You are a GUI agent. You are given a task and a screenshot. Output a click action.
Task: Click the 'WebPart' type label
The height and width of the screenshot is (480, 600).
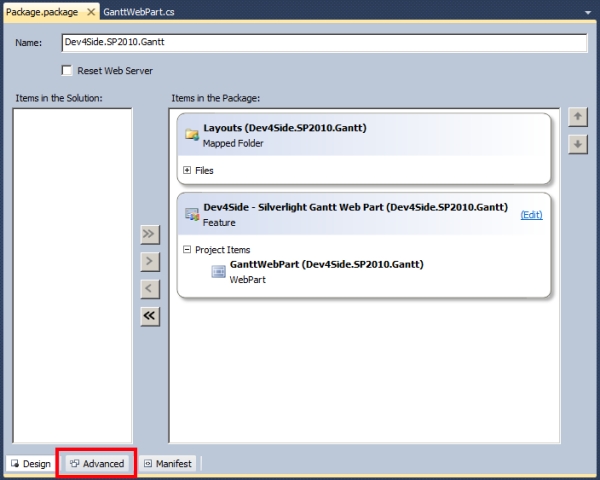point(248,279)
